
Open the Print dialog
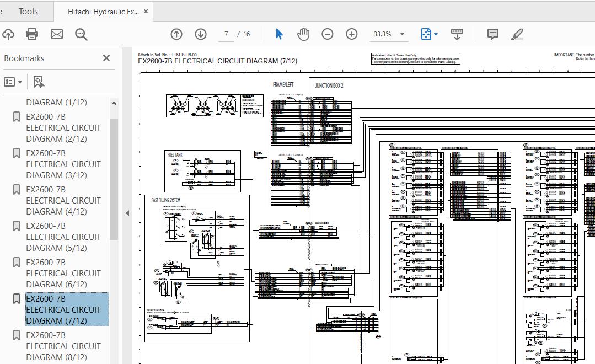[x=31, y=34]
